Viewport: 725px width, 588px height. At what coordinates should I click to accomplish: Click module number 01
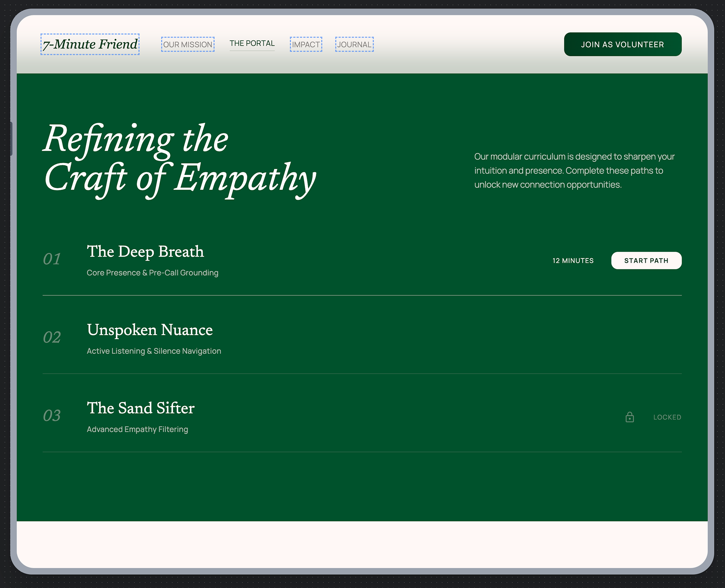point(52,259)
